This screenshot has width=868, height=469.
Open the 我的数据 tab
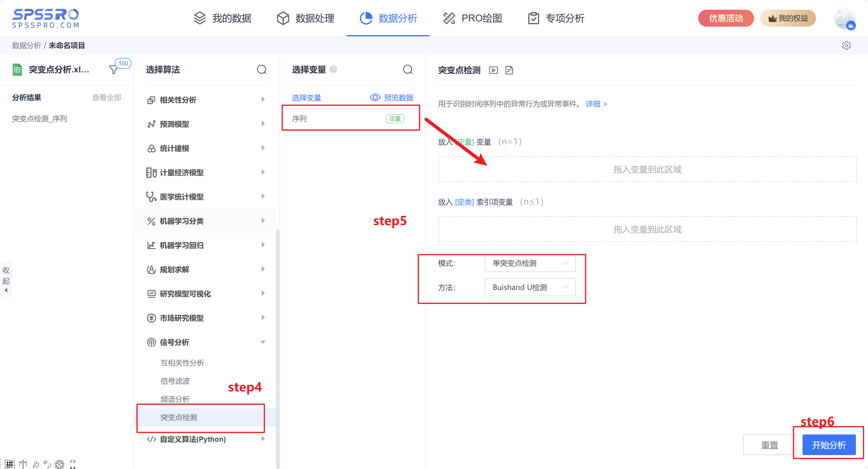[222, 18]
